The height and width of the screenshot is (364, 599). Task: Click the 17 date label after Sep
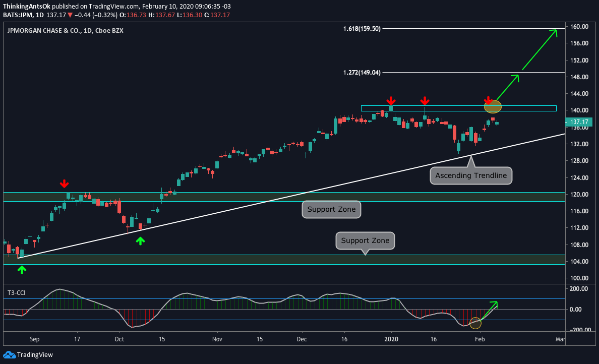click(77, 339)
